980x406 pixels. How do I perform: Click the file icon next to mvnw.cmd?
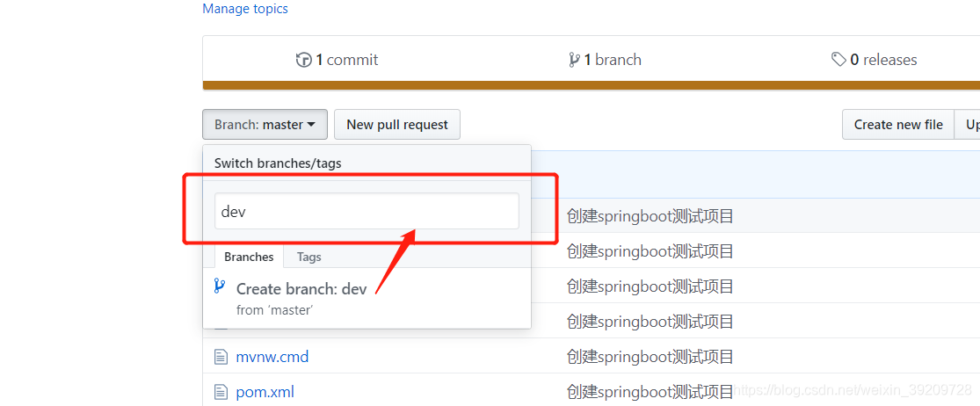click(x=220, y=358)
